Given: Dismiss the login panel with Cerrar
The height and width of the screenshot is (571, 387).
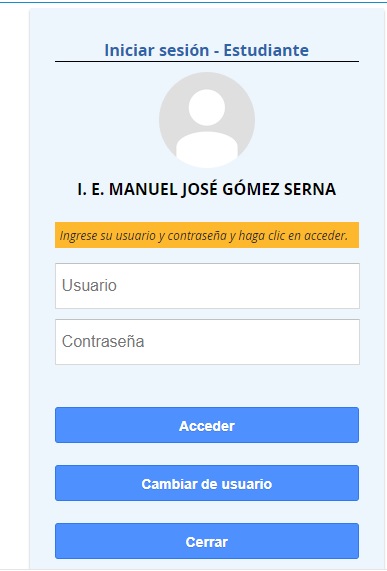Looking at the screenshot, I should coord(207,541).
